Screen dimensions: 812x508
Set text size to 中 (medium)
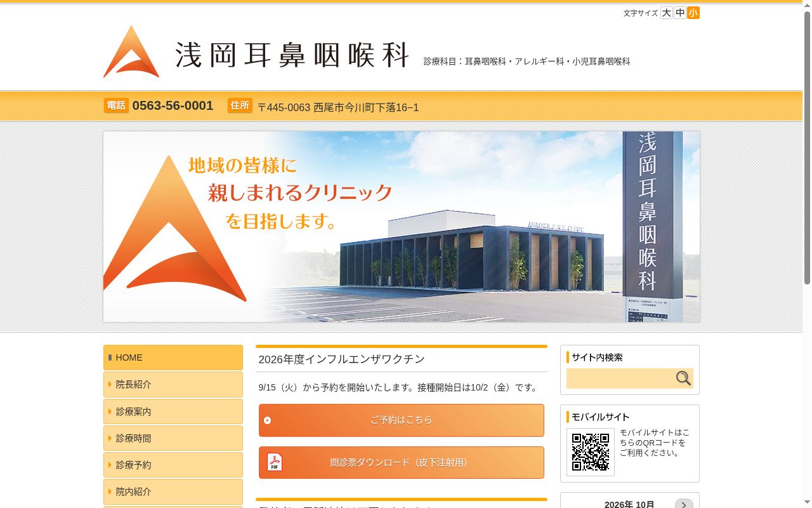click(x=680, y=13)
